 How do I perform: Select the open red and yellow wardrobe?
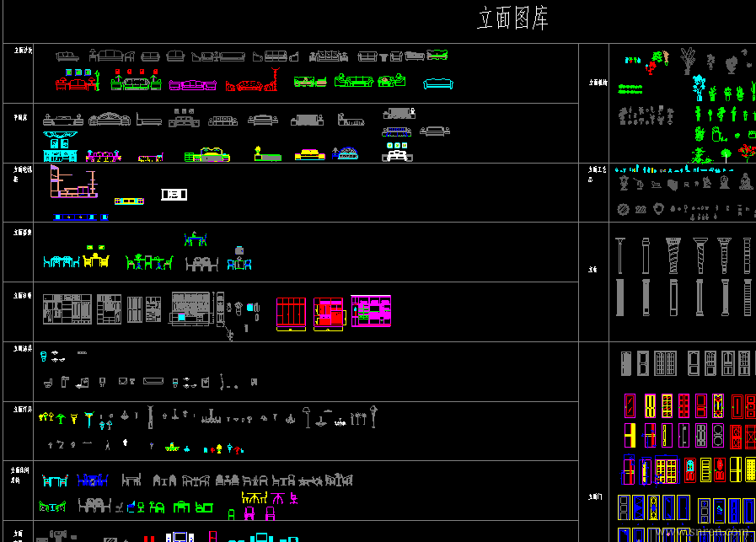click(329, 314)
